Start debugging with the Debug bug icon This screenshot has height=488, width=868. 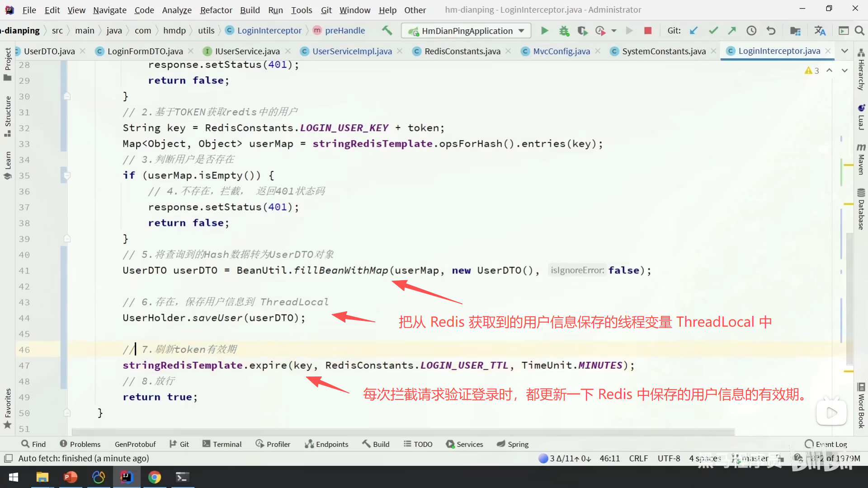click(564, 31)
